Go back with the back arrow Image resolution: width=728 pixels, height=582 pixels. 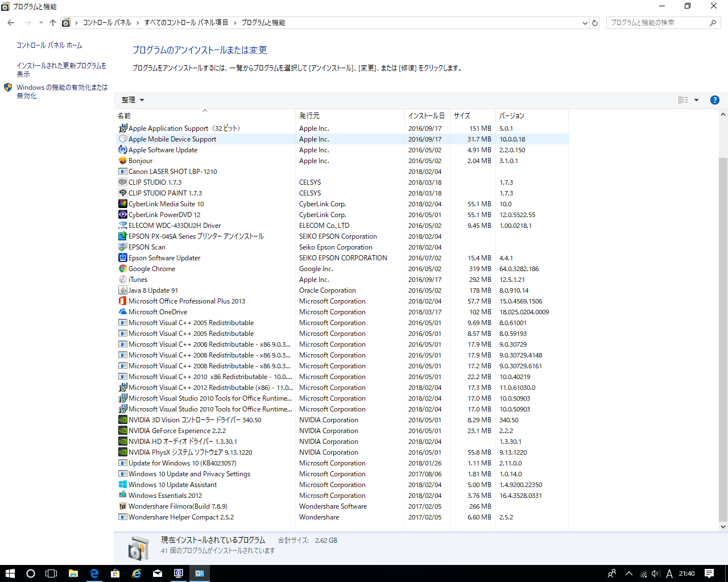[x=11, y=23]
